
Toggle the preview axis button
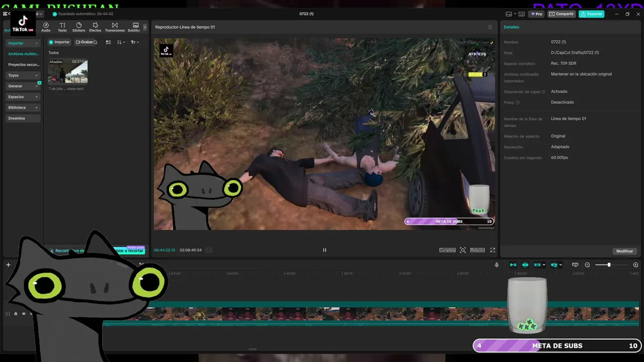coord(554,265)
